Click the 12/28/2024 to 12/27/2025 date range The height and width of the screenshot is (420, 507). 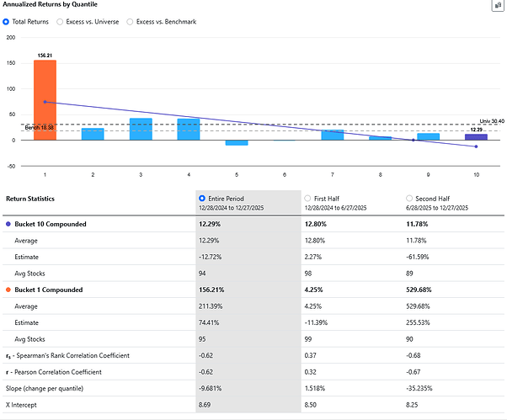click(x=232, y=208)
